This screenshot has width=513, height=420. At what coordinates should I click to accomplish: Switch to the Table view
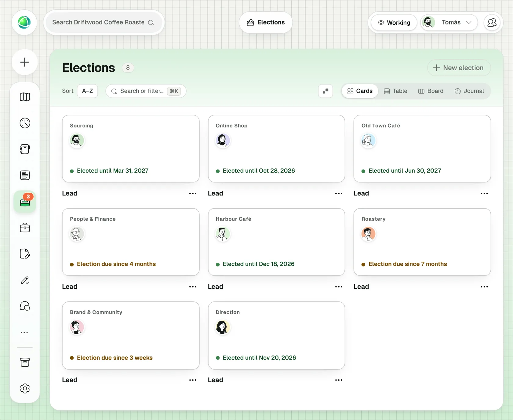395,91
